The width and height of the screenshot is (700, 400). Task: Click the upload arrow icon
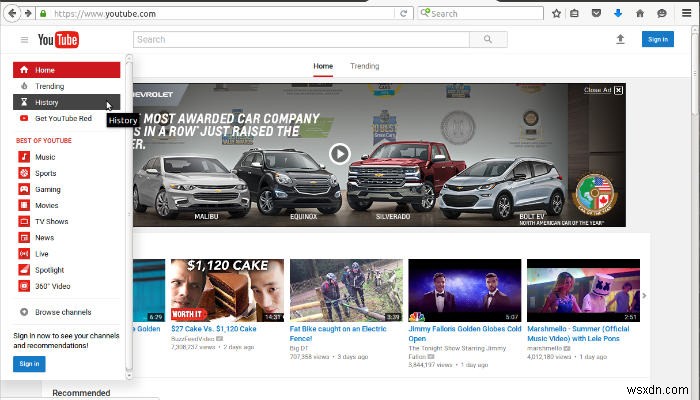[620, 39]
